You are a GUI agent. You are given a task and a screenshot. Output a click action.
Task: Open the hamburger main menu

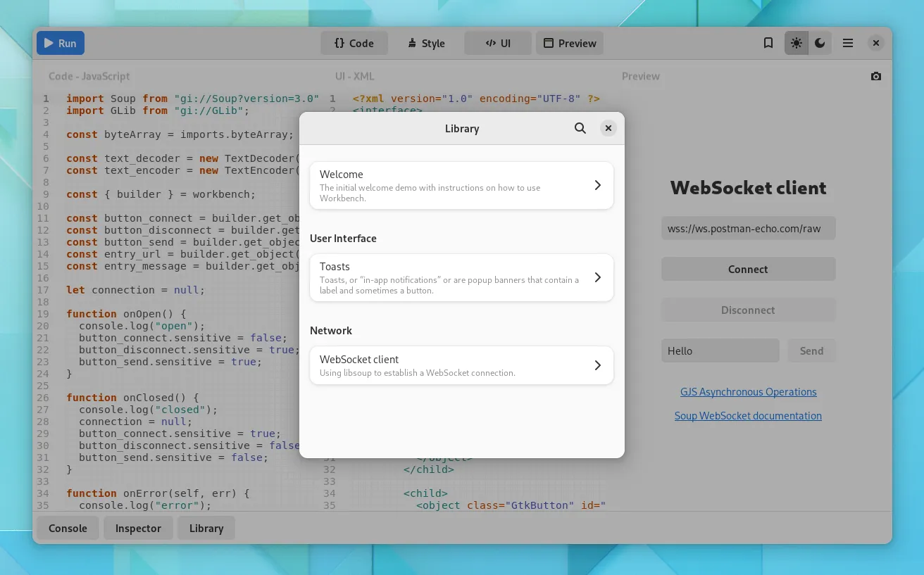(848, 43)
